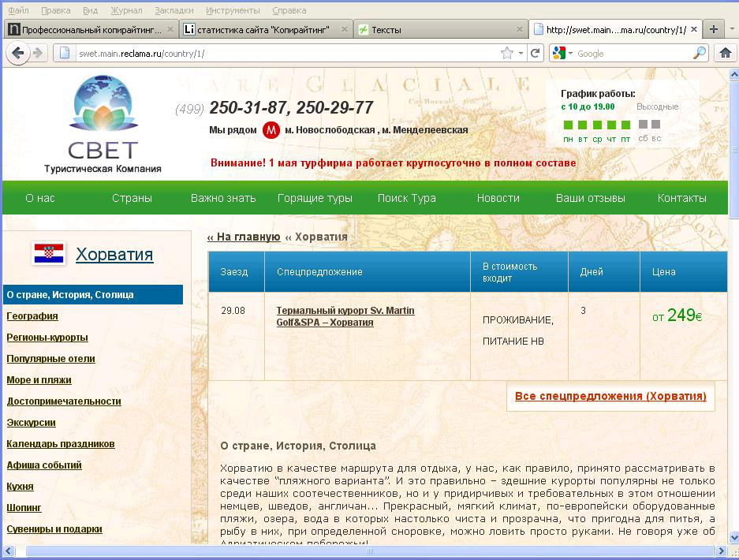The height and width of the screenshot is (560, 739).
Task: Open the Google search engine selector
Action: [x=562, y=54]
